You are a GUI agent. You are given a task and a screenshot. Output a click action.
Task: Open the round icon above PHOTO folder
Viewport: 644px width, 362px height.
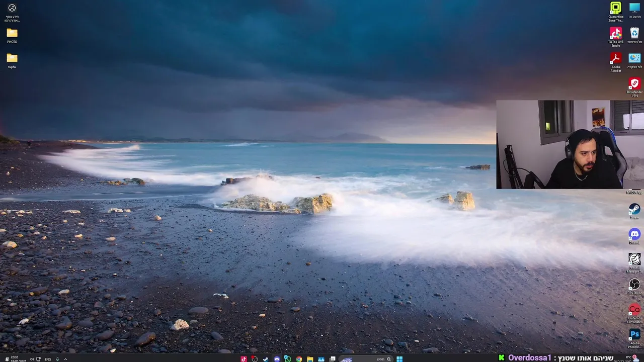pyautogui.click(x=12, y=12)
